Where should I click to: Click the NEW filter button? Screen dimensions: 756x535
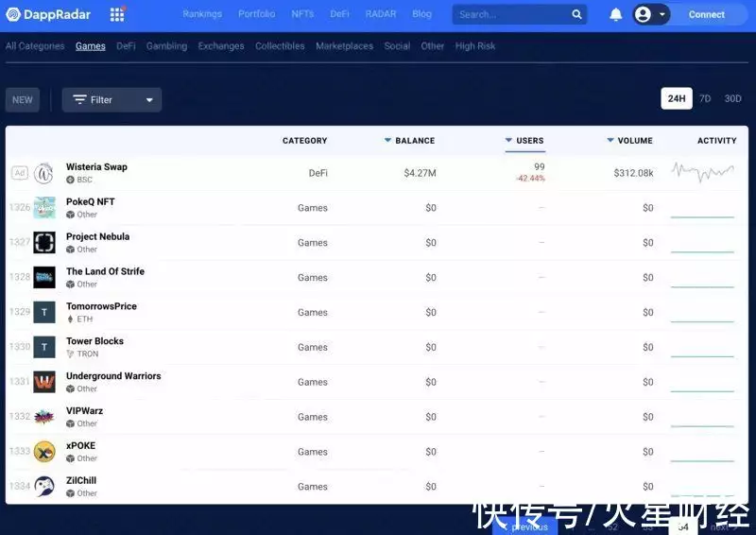coord(22,100)
